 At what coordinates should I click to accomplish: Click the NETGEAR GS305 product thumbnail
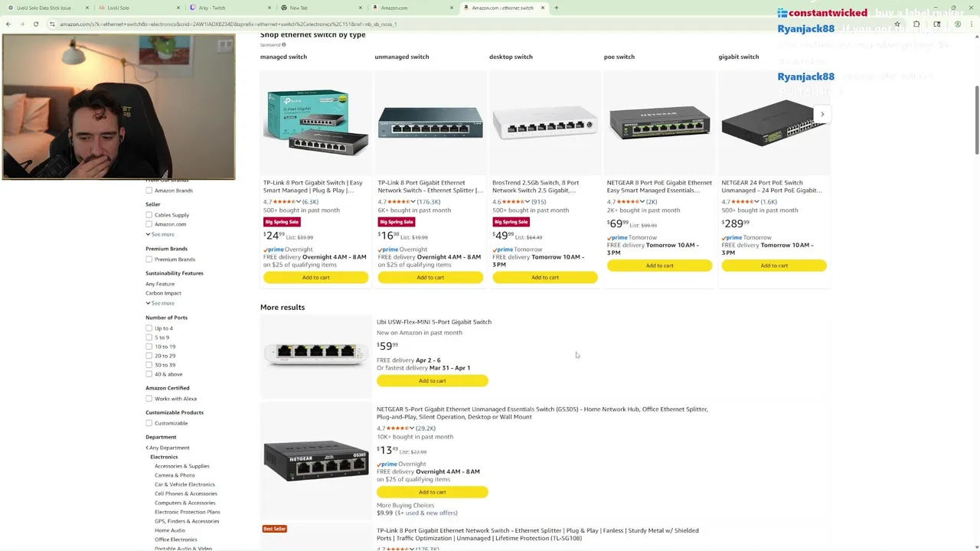pyautogui.click(x=315, y=460)
